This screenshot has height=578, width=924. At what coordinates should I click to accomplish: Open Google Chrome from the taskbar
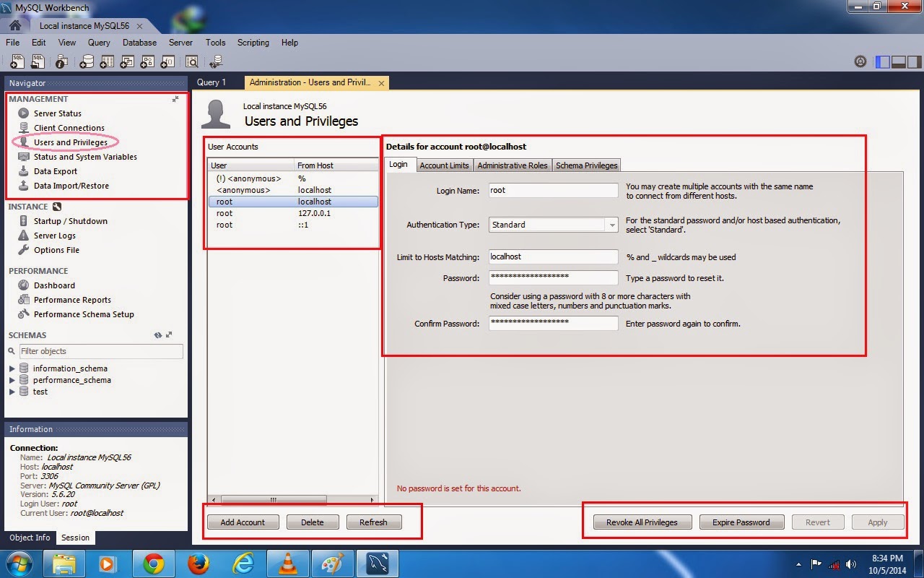click(x=152, y=564)
